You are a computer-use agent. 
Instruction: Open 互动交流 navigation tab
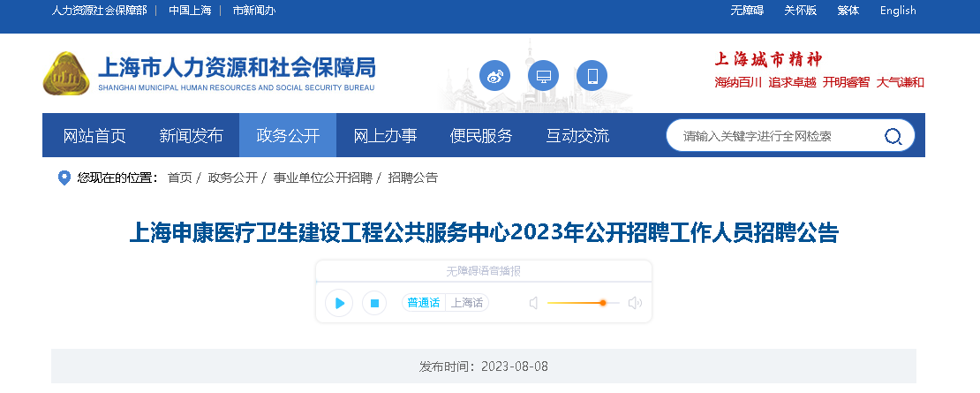coord(577,136)
